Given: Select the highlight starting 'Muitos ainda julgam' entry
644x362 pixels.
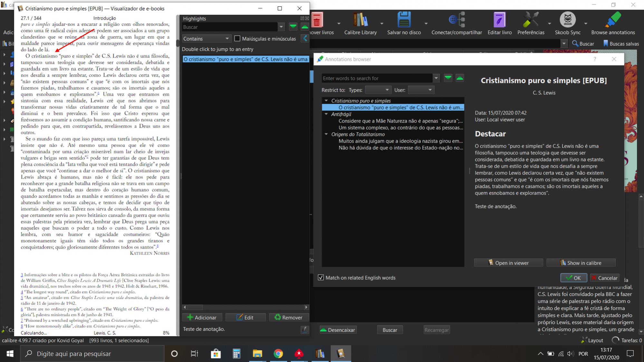Looking at the screenshot, I should click(400, 141).
